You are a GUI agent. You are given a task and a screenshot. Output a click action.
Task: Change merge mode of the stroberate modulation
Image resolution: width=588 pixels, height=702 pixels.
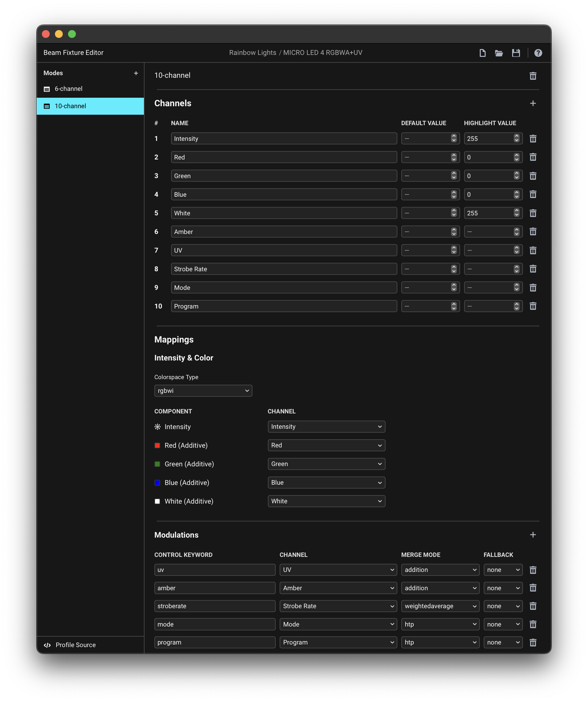pyautogui.click(x=440, y=606)
